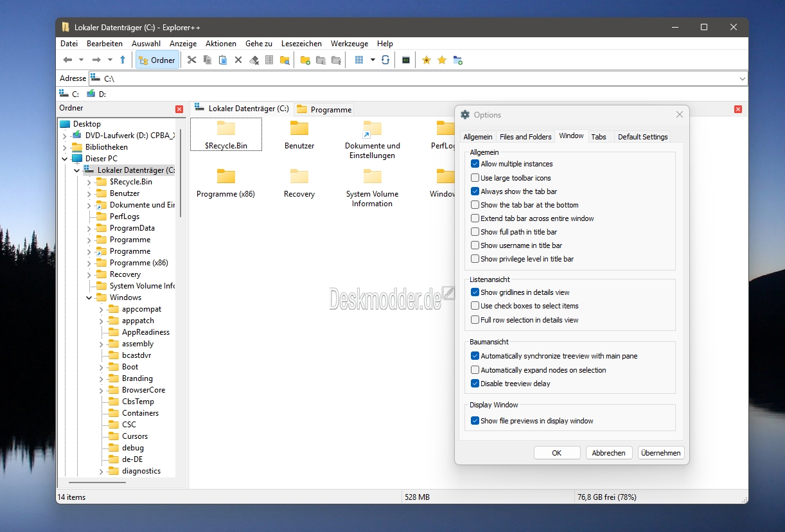The image size is (785, 532).
Task: Collapse the Windows folder tree node
Action: (x=89, y=297)
